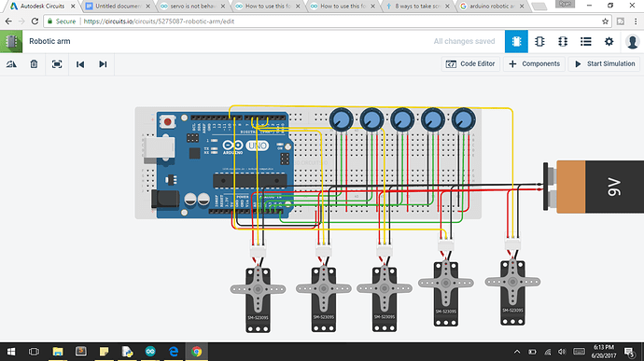Adjust the third potentiometer knob

[402, 119]
